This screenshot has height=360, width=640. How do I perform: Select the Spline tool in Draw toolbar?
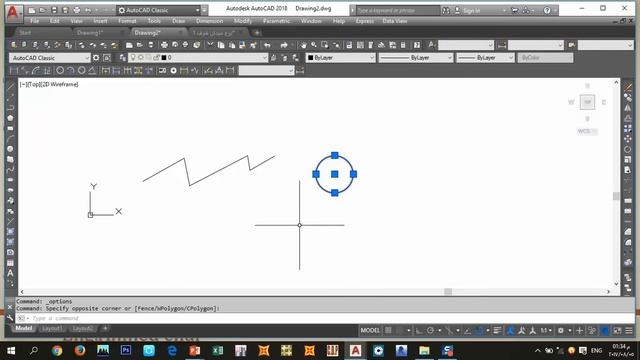pyautogui.click(x=10, y=169)
